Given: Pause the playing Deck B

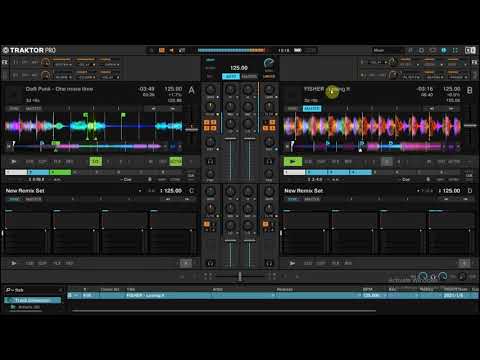Looking at the screenshot, I should tap(293, 162).
